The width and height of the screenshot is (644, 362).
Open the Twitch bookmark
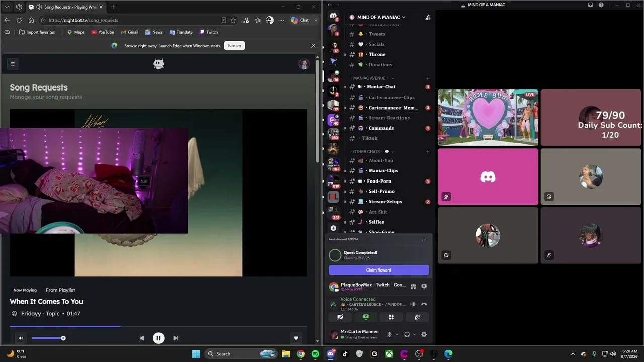coord(209,32)
